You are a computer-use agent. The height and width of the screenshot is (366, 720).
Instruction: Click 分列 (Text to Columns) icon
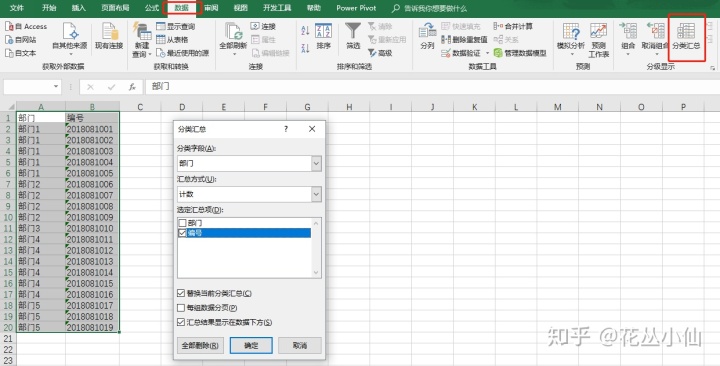click(427, 31)
